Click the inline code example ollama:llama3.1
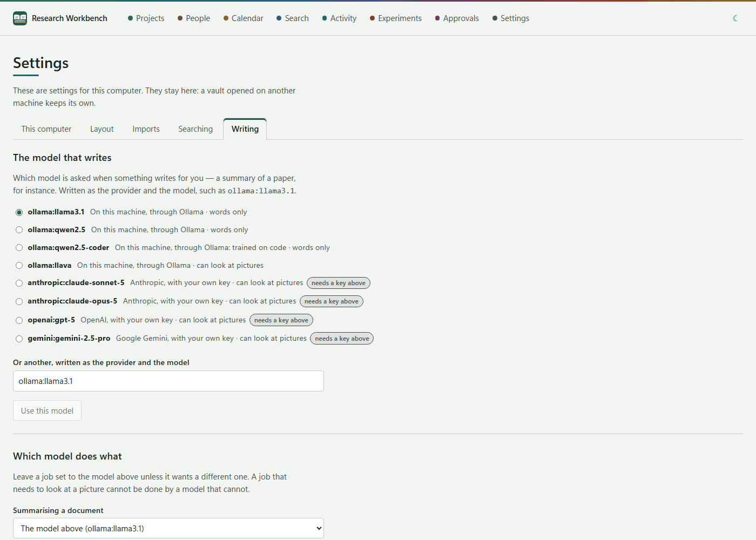Image resolution: width=756 pixels, height=540 pixels. click(x=261, y=191)
